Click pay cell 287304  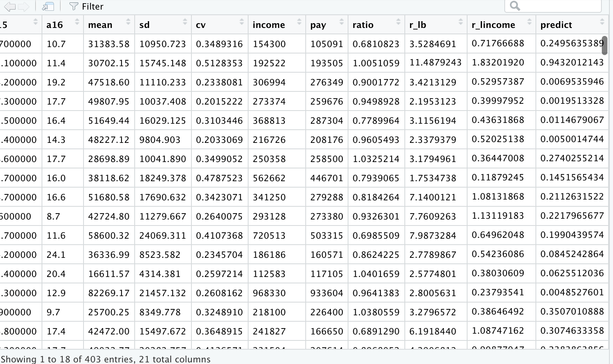[327, 121]
